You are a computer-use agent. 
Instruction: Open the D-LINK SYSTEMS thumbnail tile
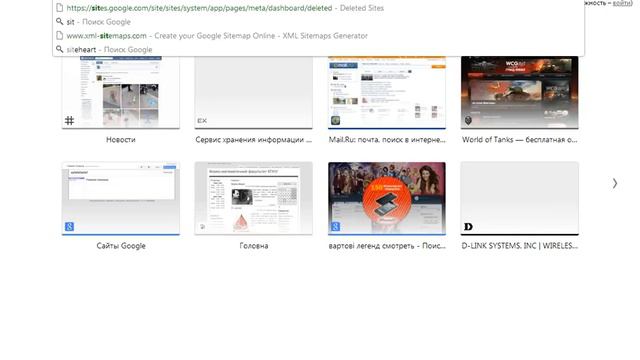click(x=520, y=198)
